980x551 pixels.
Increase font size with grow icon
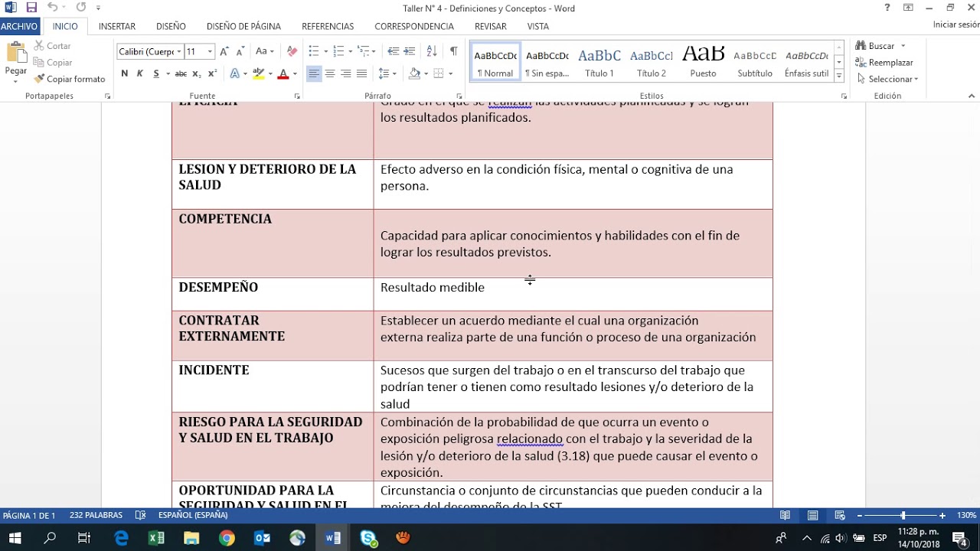point(224,51)
